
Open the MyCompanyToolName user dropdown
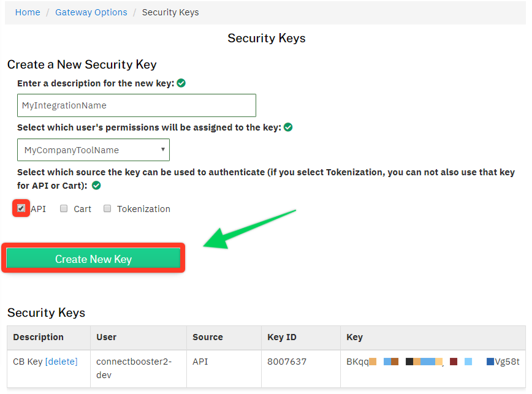(x=93, y=150)
